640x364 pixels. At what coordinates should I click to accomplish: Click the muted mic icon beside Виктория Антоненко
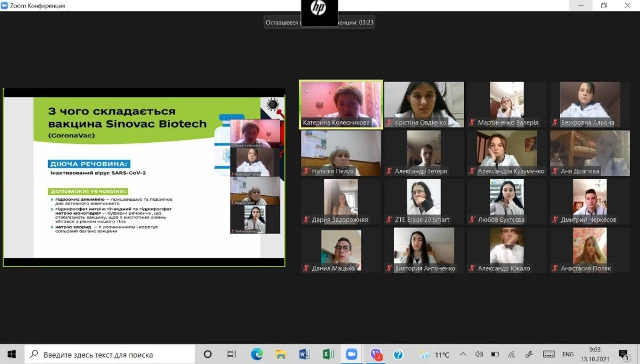click(389, 268)
